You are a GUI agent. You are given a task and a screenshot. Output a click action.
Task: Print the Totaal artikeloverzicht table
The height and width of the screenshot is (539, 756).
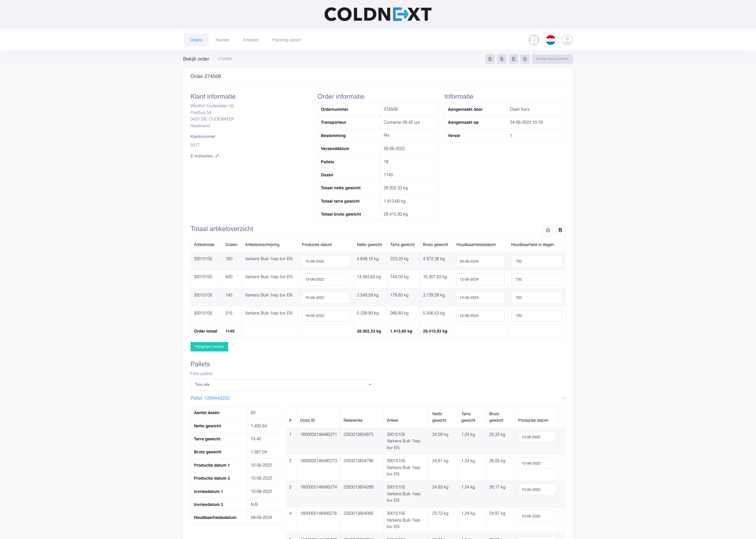[548, 230]
